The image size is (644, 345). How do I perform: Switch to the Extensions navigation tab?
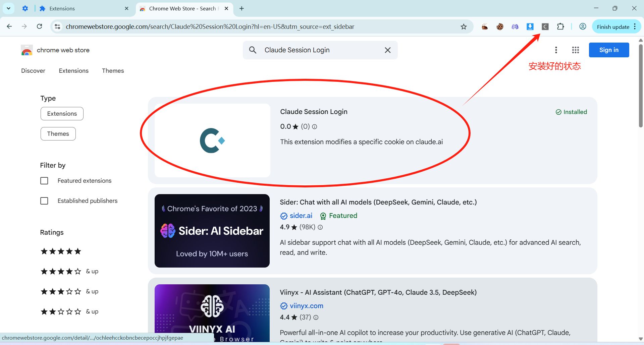tap(73, 71)
